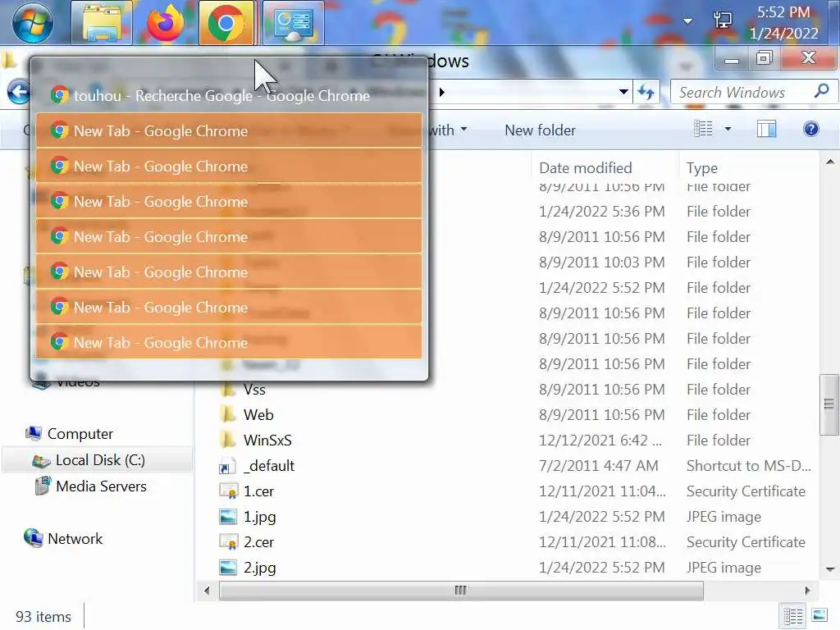Select the 2.cer certificate file icon

click(228, 542)
